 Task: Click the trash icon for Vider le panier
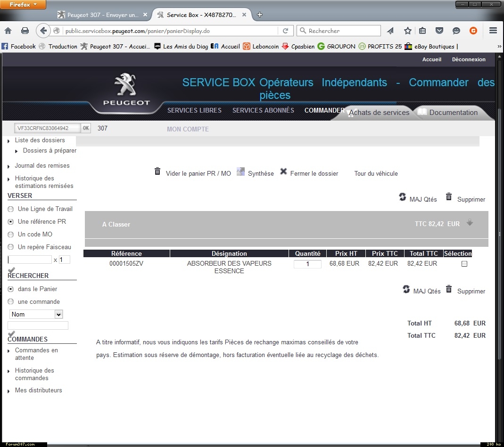point(157,171)
